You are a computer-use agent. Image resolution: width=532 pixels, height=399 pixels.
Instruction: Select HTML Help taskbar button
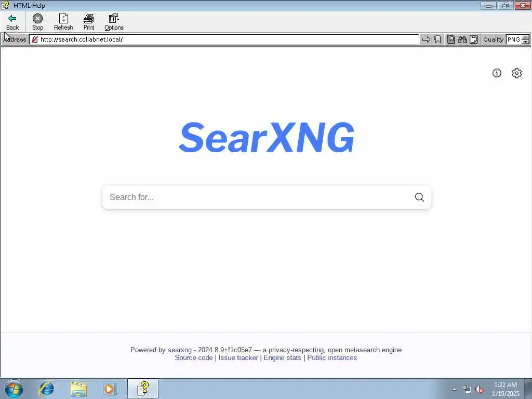pos(143,389)
